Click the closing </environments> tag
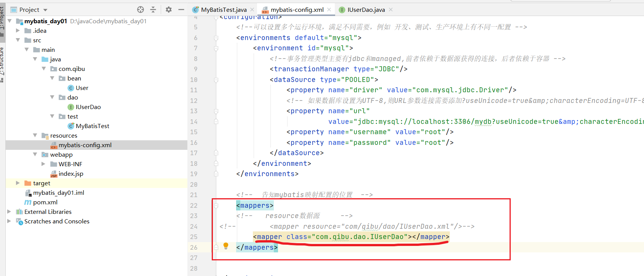644x276 pixels. [x=267, y=174]
